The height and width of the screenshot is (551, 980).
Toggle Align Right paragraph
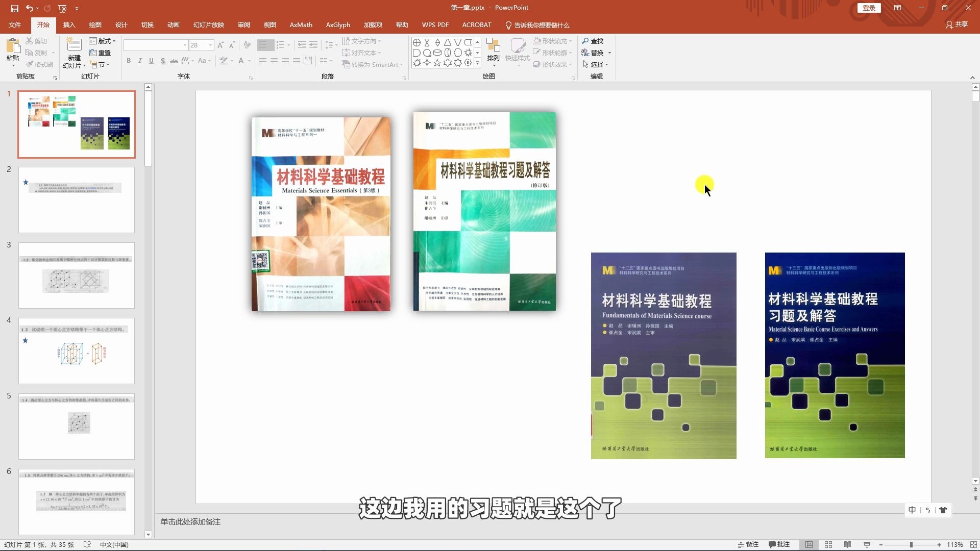(285, 61)
